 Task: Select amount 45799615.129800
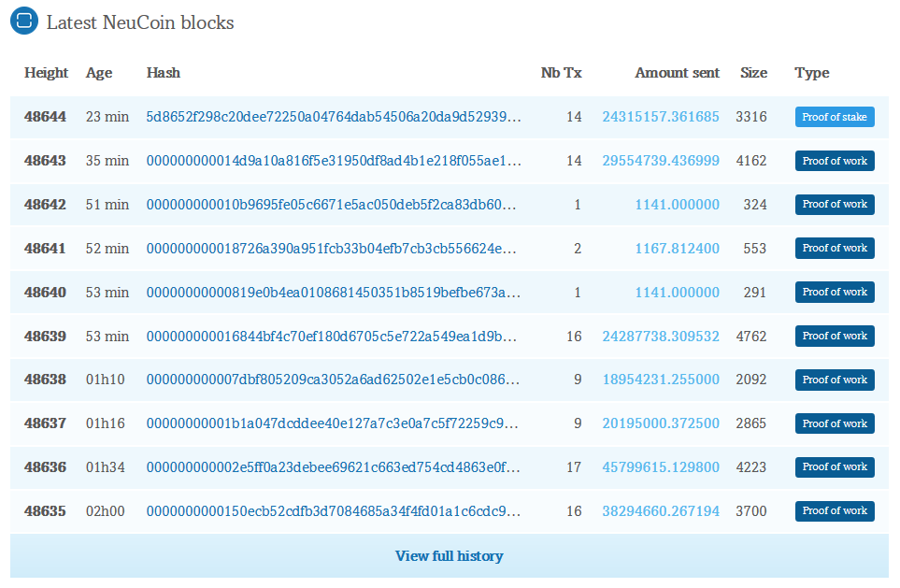(661, 466)
